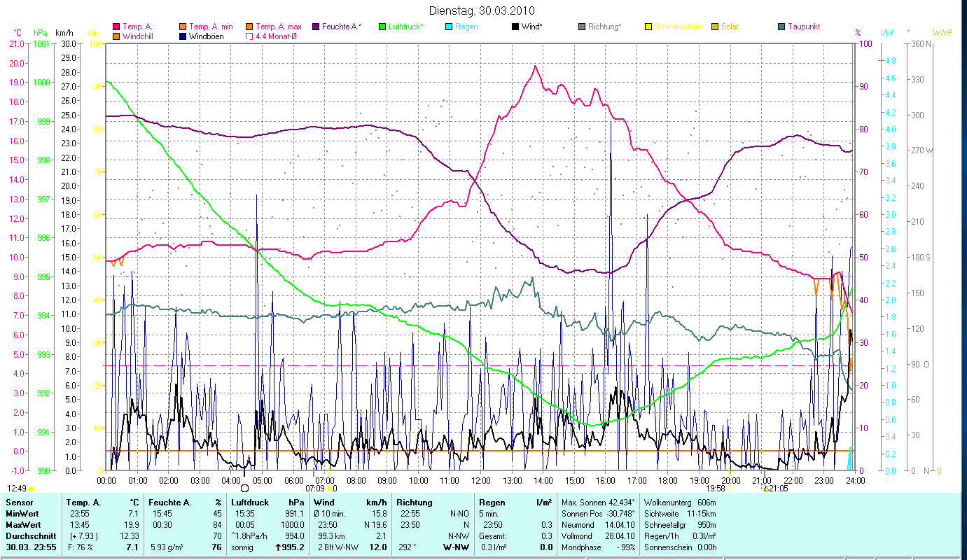Image resolution: width=967 pixels, height=560 pixels.
Task: Click the dark blue Windböen legend swatch
Action: (182, 36)
